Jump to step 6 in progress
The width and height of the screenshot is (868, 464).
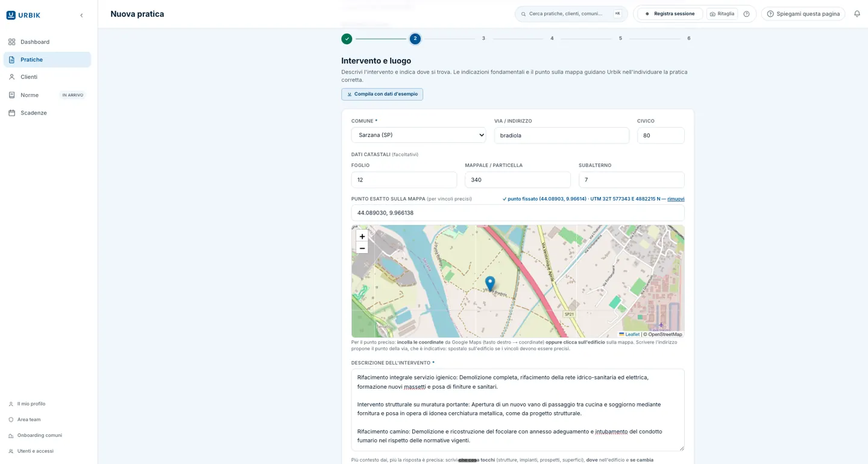pyautogui.click(x=688, y=39)
